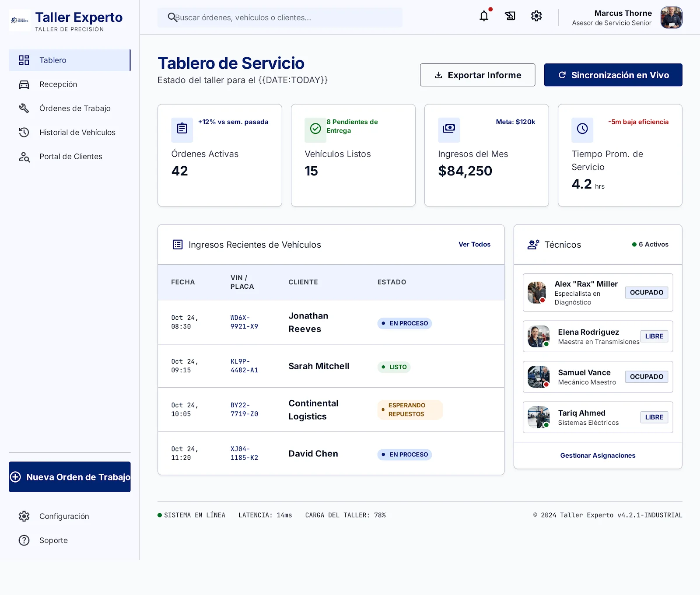Viewport: 700px width, 595px height.
Task: Click SISTEMA EN LÍNEA status
Action: coord(192,515)
